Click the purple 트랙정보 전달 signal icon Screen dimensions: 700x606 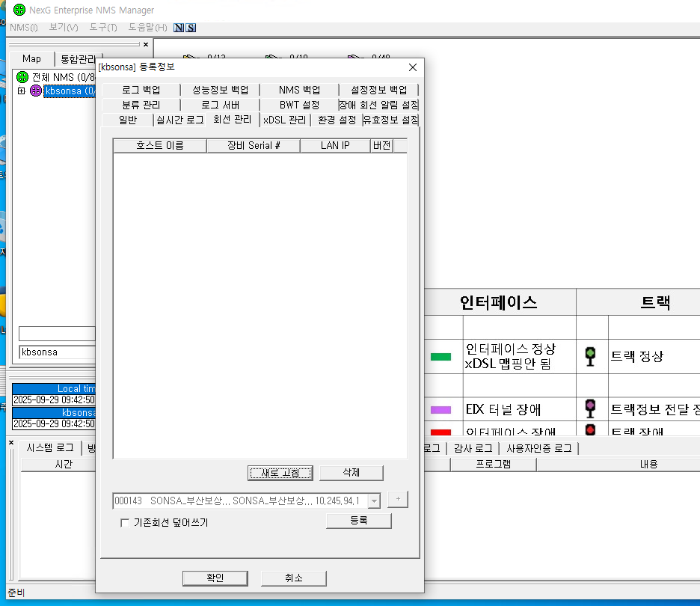point(590,408)
